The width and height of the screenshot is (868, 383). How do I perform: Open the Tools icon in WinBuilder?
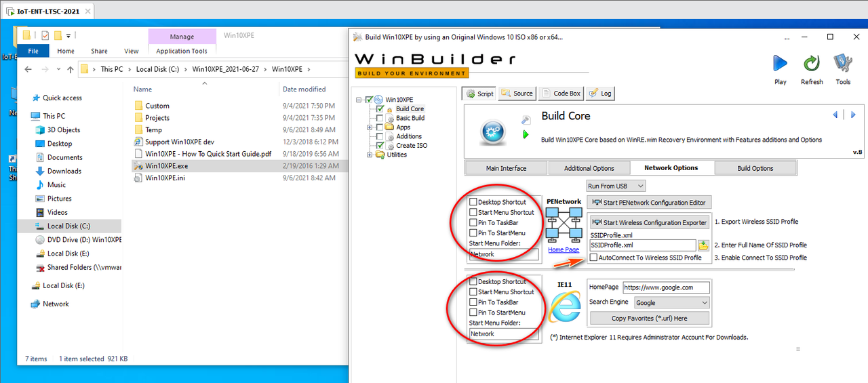click(843, 64)
